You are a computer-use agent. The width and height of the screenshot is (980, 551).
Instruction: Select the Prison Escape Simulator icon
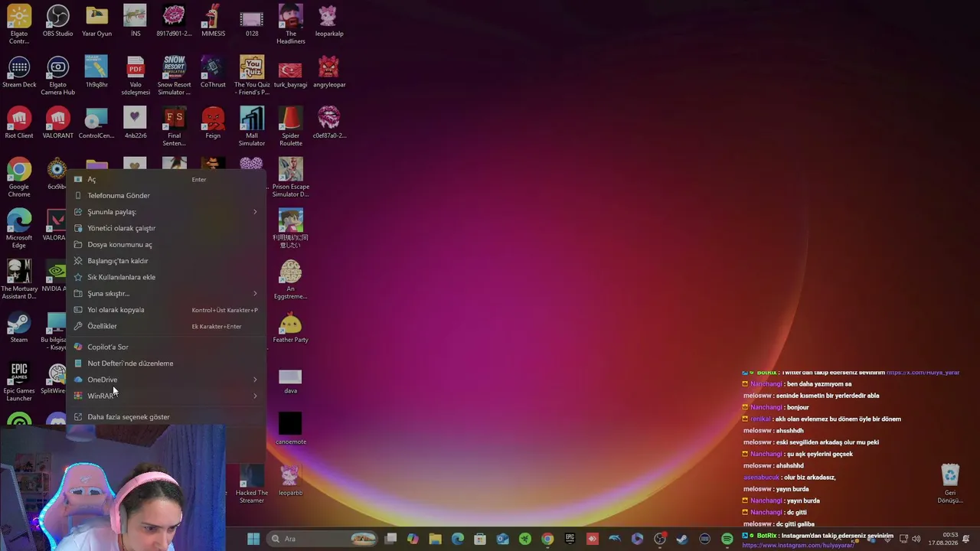pos(291,178)
